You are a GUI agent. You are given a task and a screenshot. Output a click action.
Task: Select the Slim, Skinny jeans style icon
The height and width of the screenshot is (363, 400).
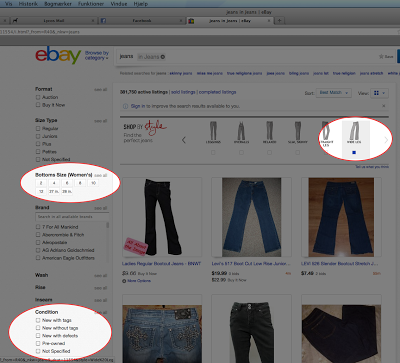(298, 131)
